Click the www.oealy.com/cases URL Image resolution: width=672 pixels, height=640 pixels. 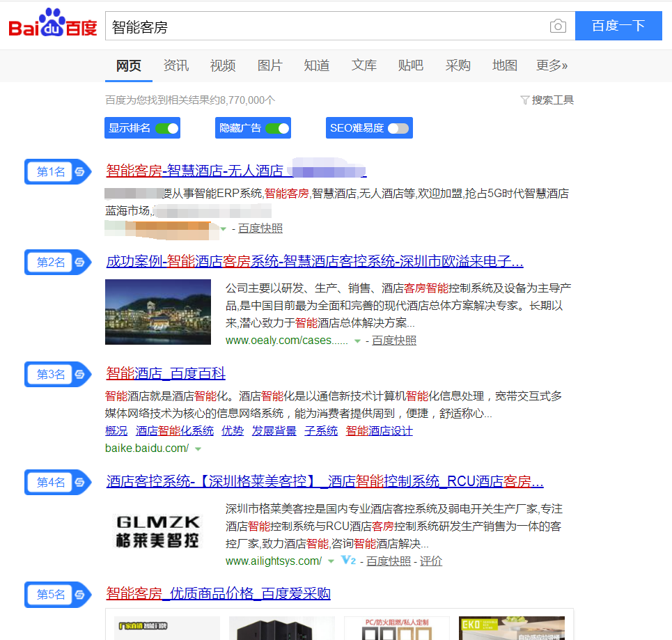point(287,341)
